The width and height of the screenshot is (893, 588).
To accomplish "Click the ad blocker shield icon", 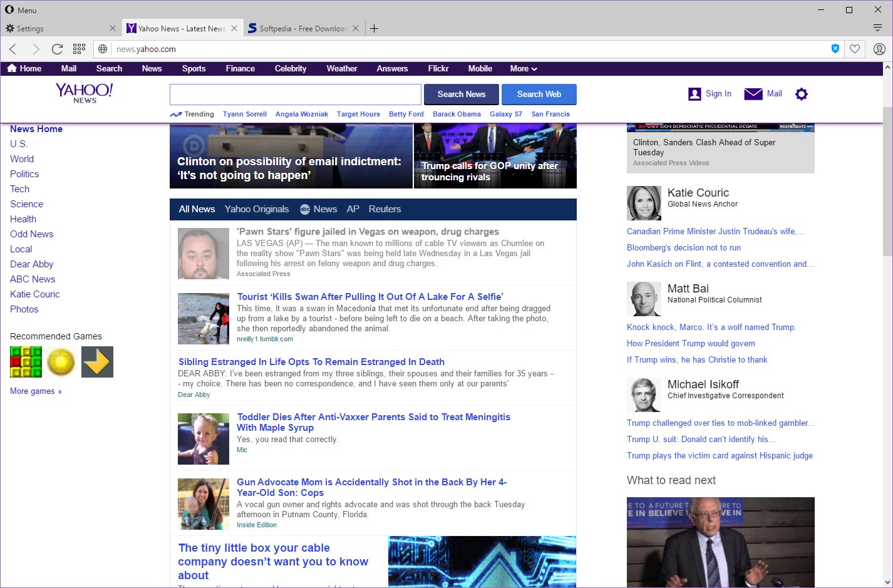I will [835, 49].
